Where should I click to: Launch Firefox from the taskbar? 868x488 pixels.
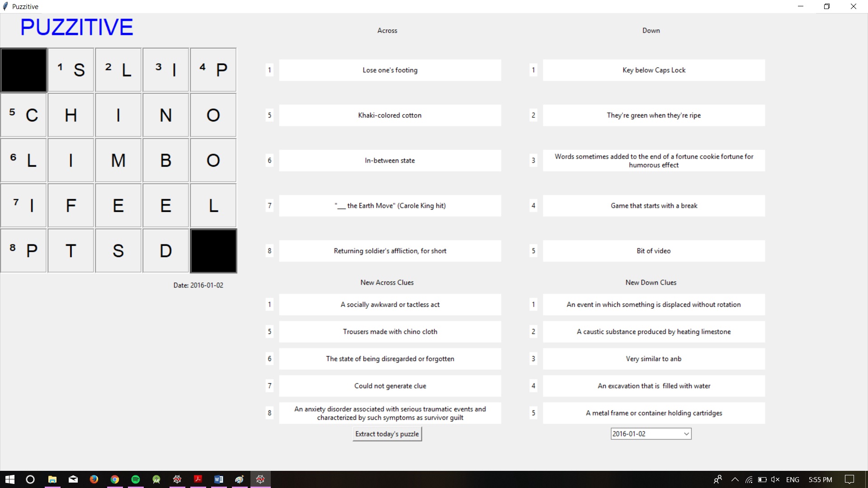point(94,479)
